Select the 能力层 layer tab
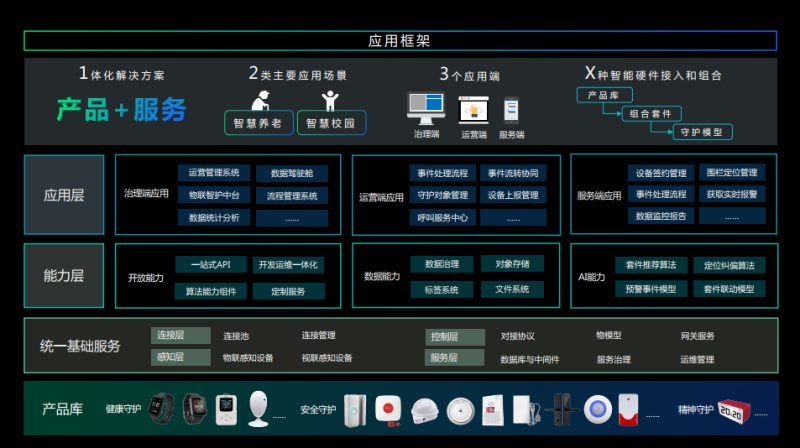This screenshot has height=448, width=800. (64, 275)
